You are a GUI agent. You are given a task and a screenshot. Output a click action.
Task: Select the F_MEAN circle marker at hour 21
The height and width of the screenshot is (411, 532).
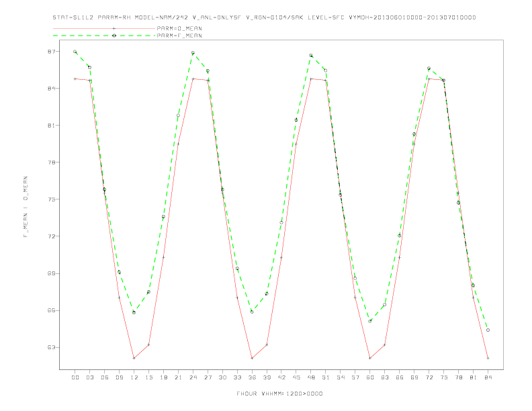[178, 116]
